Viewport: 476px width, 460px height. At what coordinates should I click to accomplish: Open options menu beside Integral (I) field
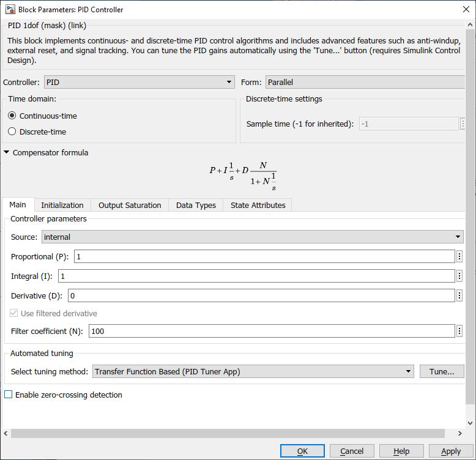click(459, 276)
